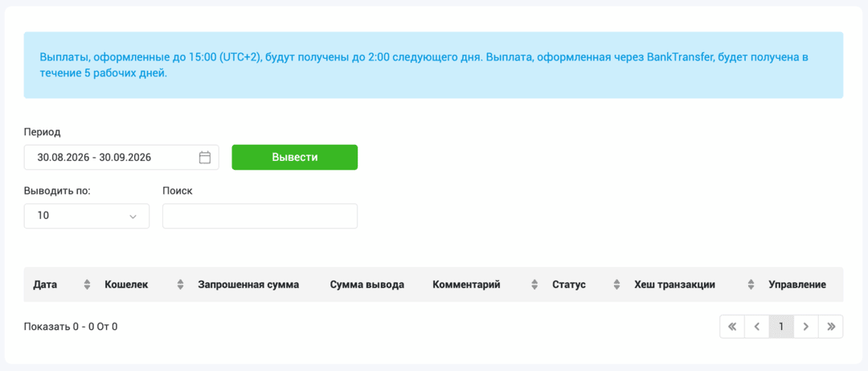Click the green Вывести button
868x371 pixels.
294,158
